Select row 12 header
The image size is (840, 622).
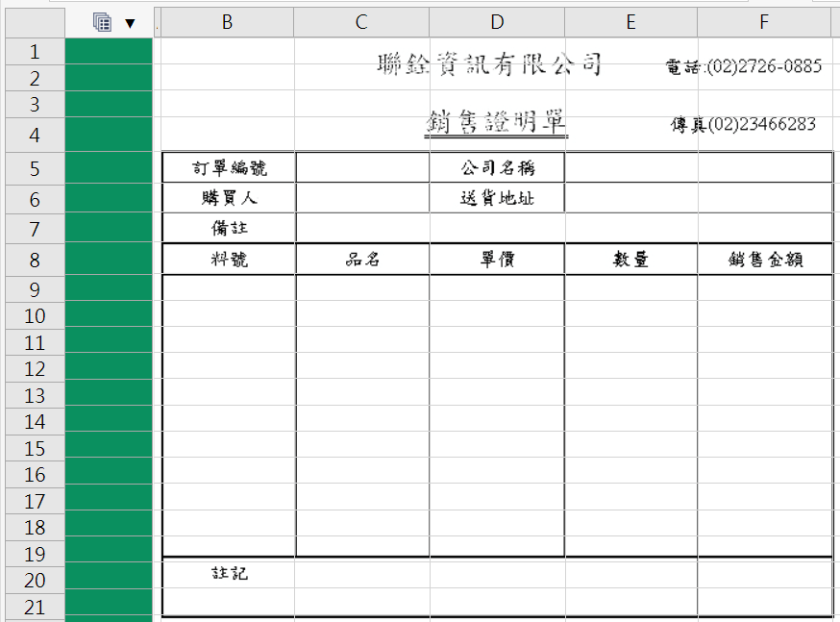point(35,368)
